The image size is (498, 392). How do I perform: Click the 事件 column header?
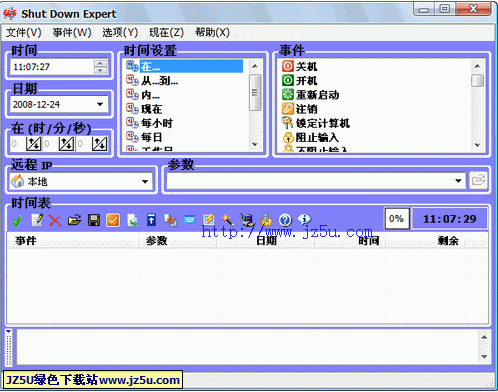[x=73, y=241]
